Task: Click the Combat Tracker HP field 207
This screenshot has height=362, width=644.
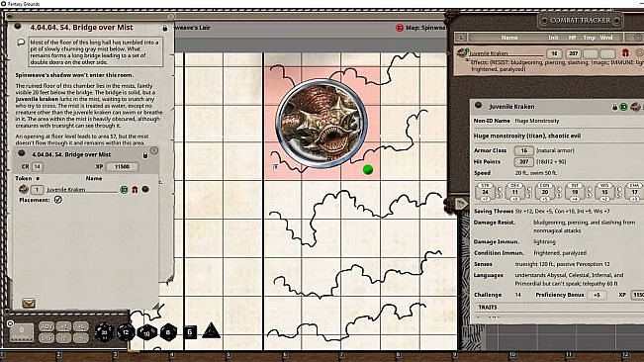Action: click(x=573, y=53)
